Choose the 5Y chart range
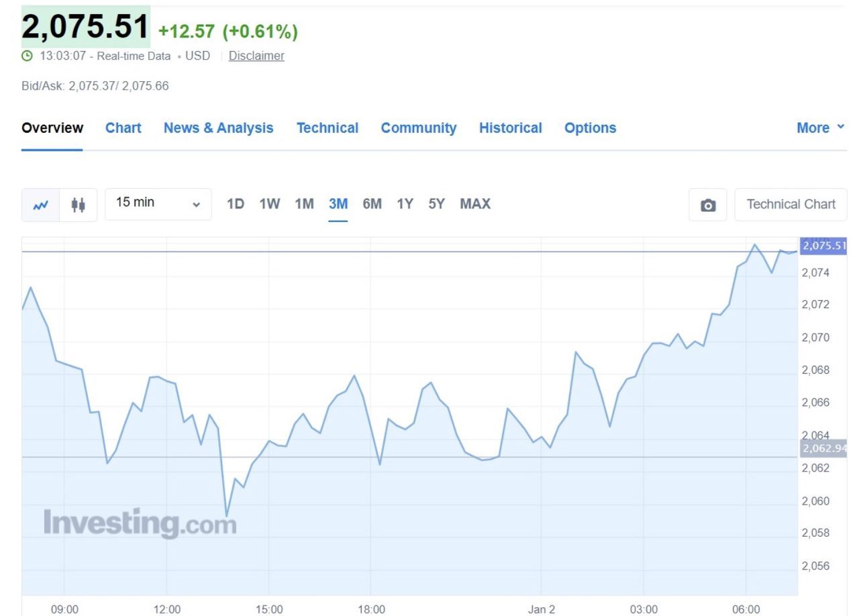859x616 pixels. 437,203
